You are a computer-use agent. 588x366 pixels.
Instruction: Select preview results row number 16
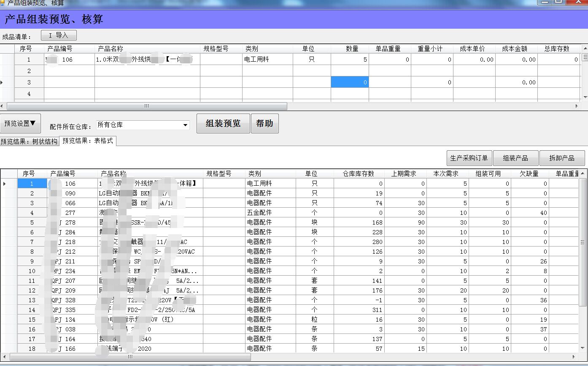tap(32, 329)
